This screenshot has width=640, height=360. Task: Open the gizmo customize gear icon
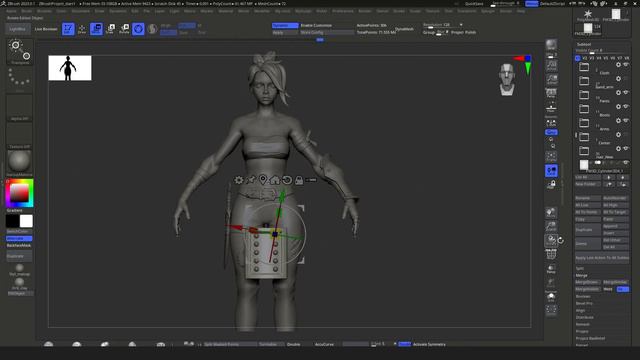(x=239, y=180)
